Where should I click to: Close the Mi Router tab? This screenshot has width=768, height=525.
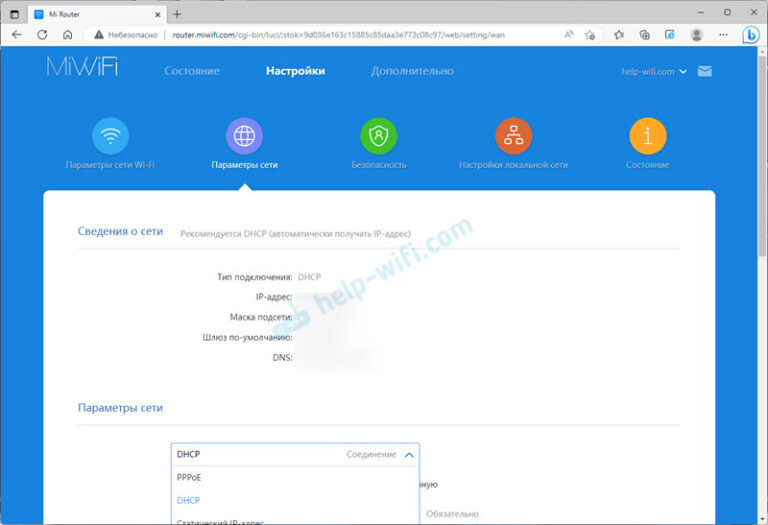pyautogui.click(x=158, y=15)
